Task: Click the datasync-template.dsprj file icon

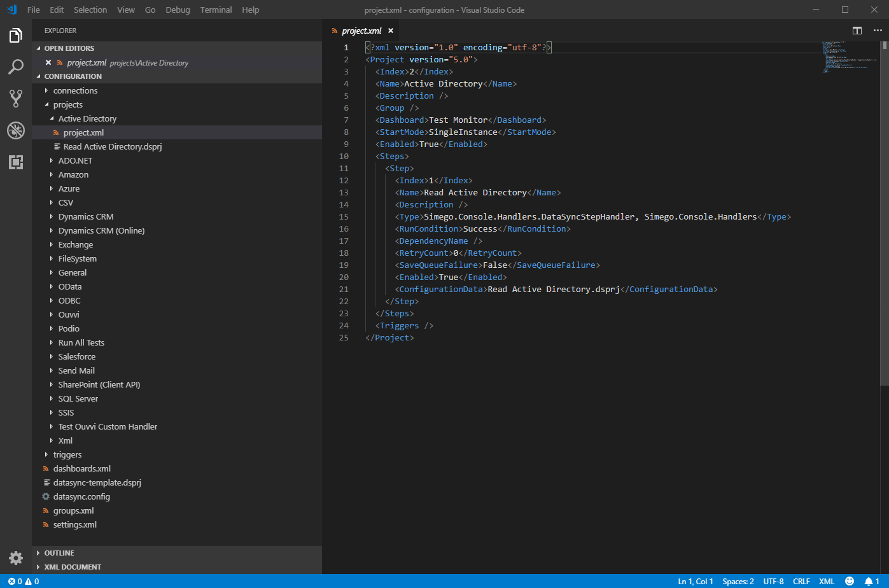Action: coord(46,482)
